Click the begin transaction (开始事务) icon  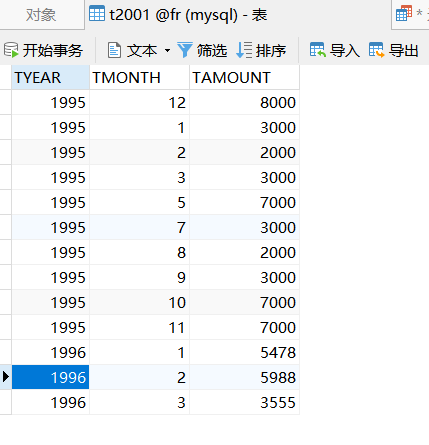11,50
